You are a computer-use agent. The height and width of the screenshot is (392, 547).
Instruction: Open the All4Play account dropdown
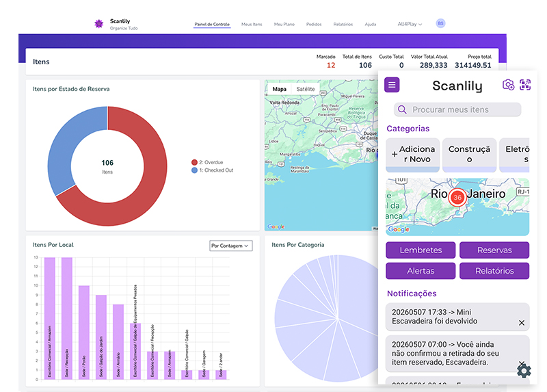coord(410,24)
